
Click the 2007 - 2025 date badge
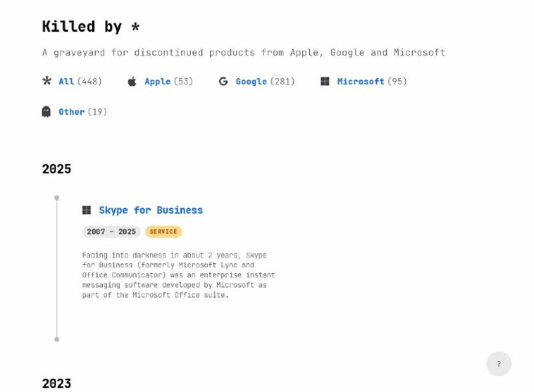coord(111,232)
